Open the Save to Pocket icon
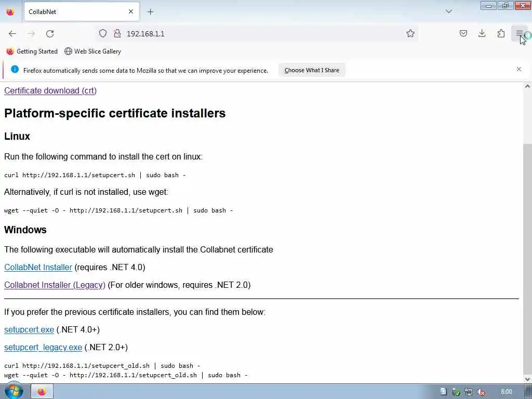The width and height of the screenshot is (532, 399). pos(463,33)
